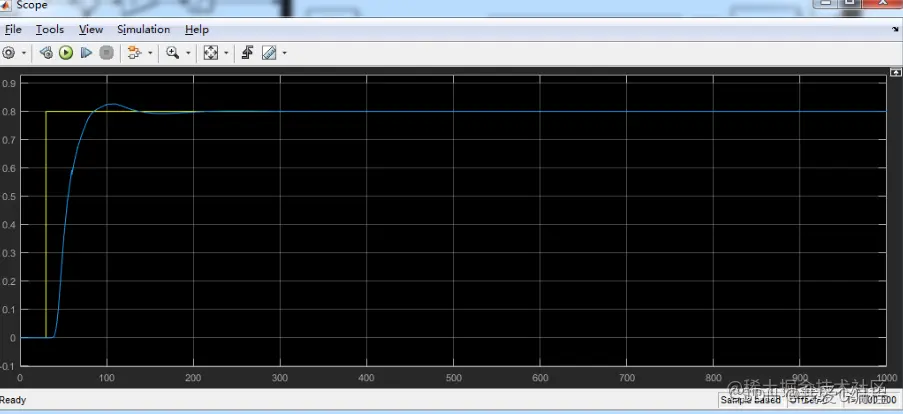Click the MATLAB logo in the title bar

(6, 5)
